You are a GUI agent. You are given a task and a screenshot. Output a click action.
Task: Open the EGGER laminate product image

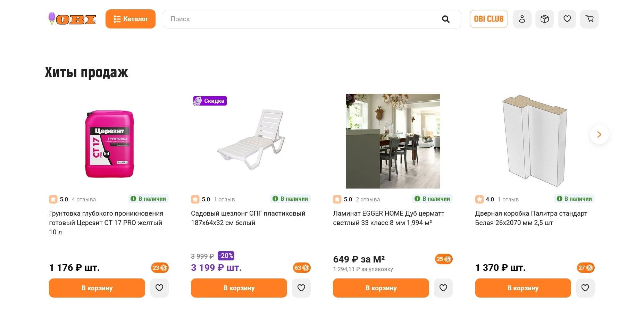point(393,141)
